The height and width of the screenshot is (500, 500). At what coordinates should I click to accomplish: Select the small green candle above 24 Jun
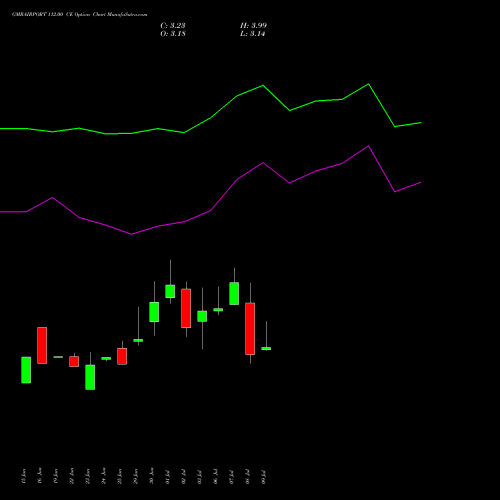click(x=106, y=359)
